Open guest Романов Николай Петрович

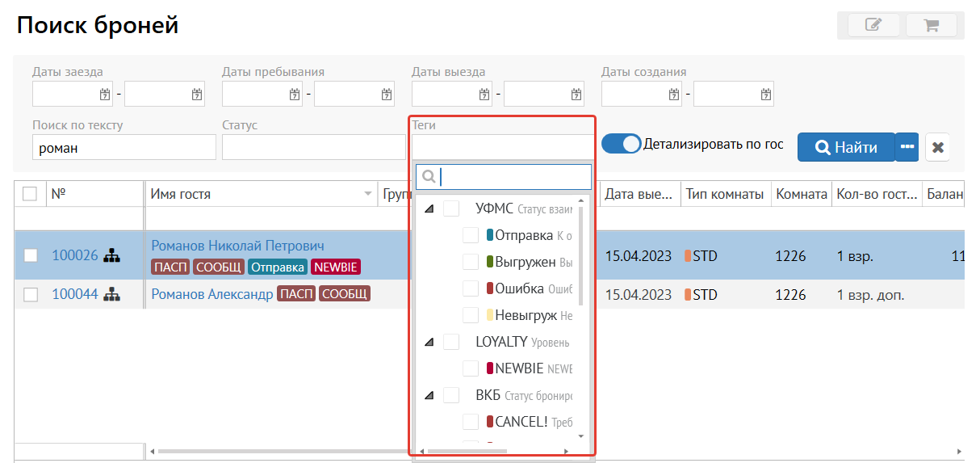click(237, 246)
